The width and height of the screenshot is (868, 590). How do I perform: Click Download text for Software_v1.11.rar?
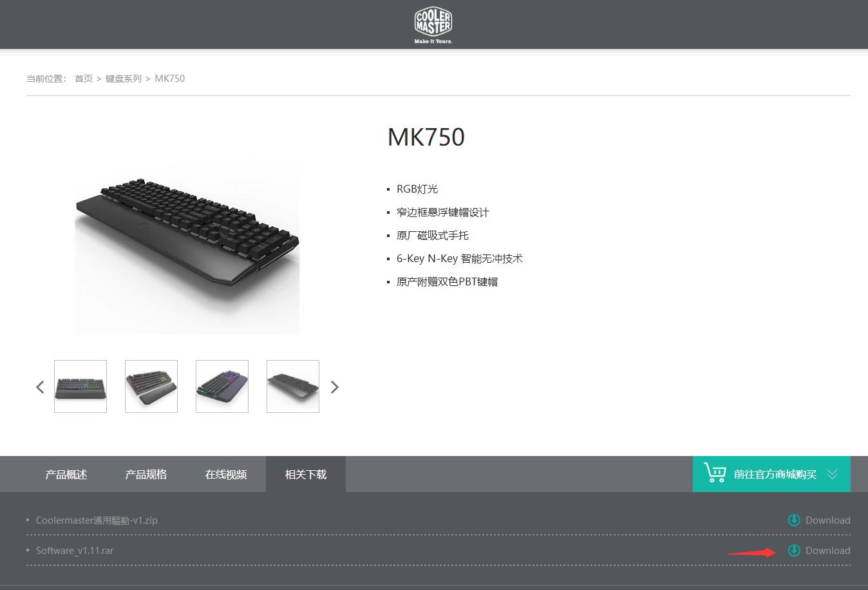point(828,550)
